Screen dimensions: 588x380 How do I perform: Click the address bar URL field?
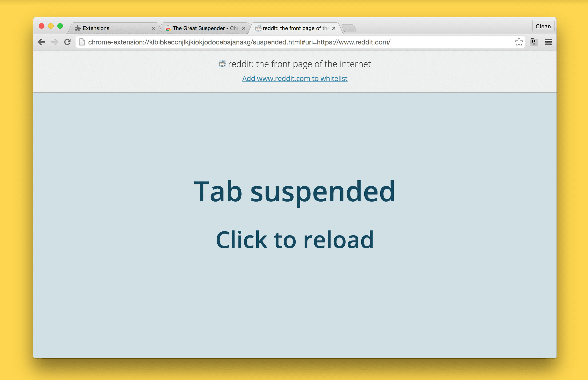[294, 42]
